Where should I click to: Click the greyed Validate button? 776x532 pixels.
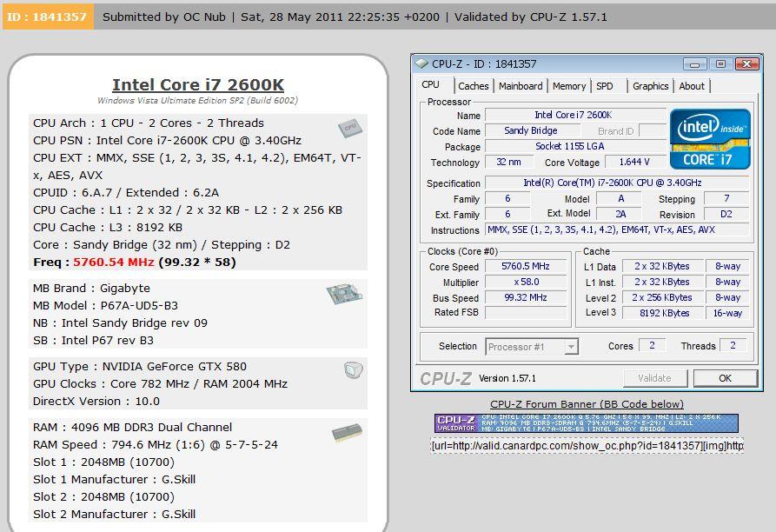pos(654,378)
